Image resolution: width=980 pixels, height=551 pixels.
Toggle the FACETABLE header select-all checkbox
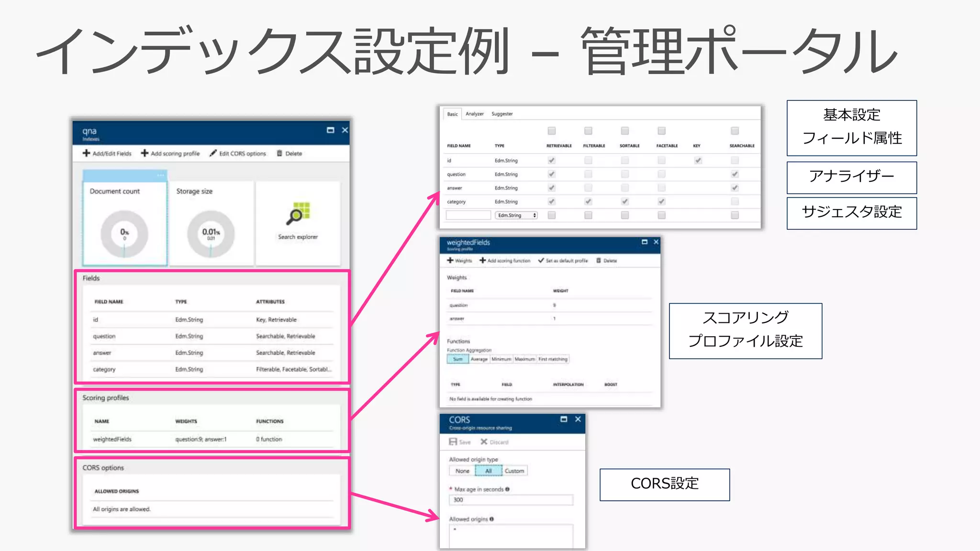661,131
